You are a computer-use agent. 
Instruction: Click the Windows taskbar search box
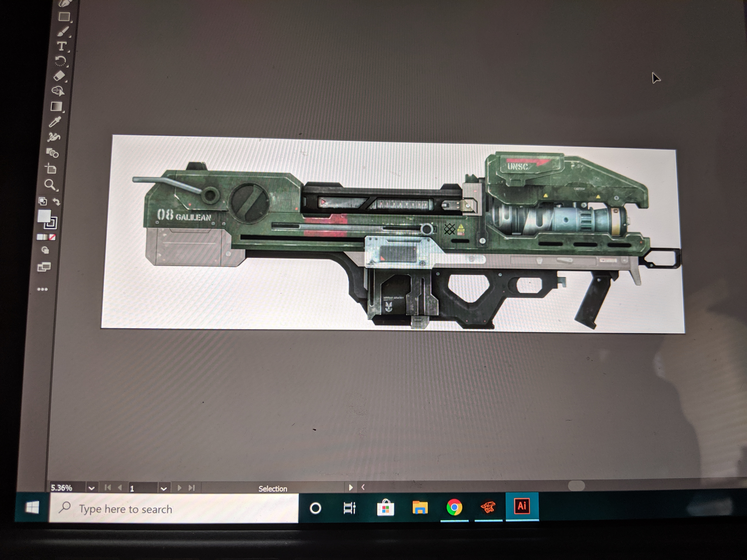[x=174, y=509]
